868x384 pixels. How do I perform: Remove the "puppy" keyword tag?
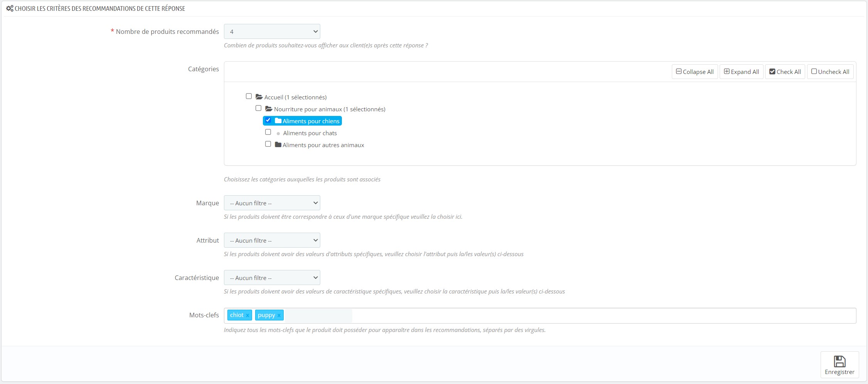(279, 315)
